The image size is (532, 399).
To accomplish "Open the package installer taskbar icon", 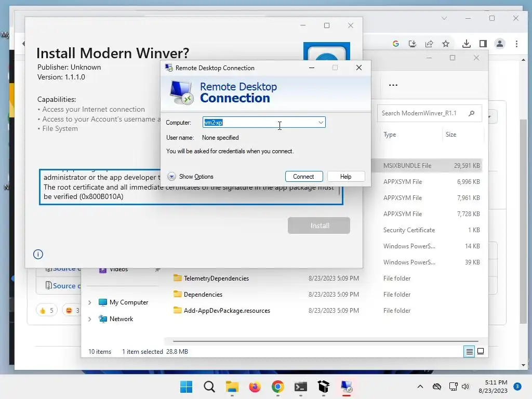I will coord(323,387).
